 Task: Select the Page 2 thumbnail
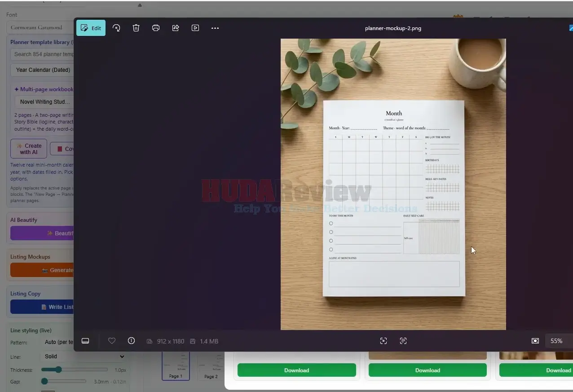point(211,366)
